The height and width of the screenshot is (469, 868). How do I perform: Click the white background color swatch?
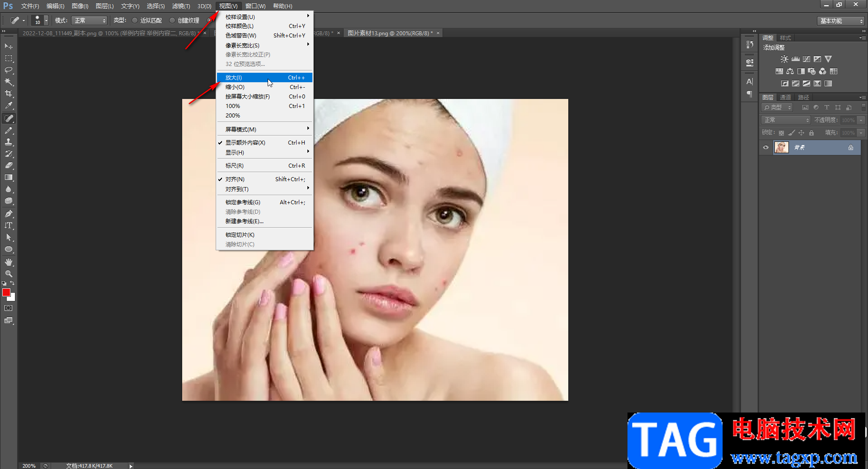[13, 298]
